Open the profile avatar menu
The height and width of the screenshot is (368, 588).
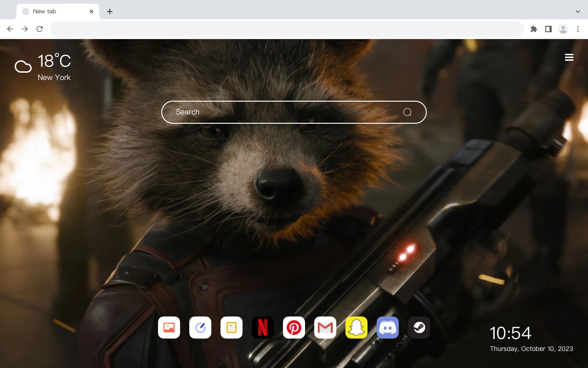pos(563,29)
